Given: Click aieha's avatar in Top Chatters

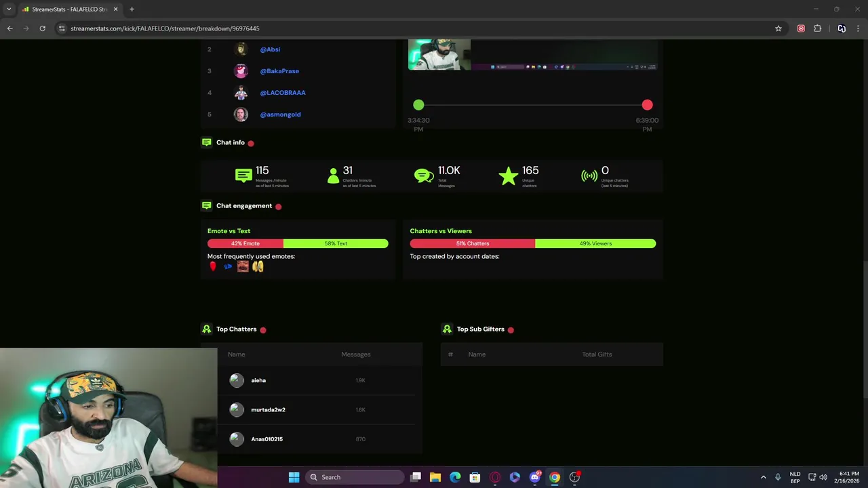Looking at the screenshot, I should tap(237, 380).
